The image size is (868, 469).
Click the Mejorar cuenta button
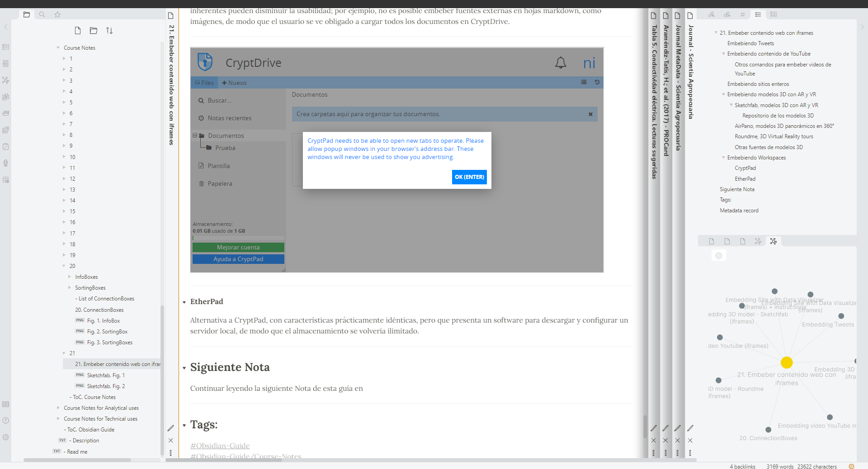238,247
